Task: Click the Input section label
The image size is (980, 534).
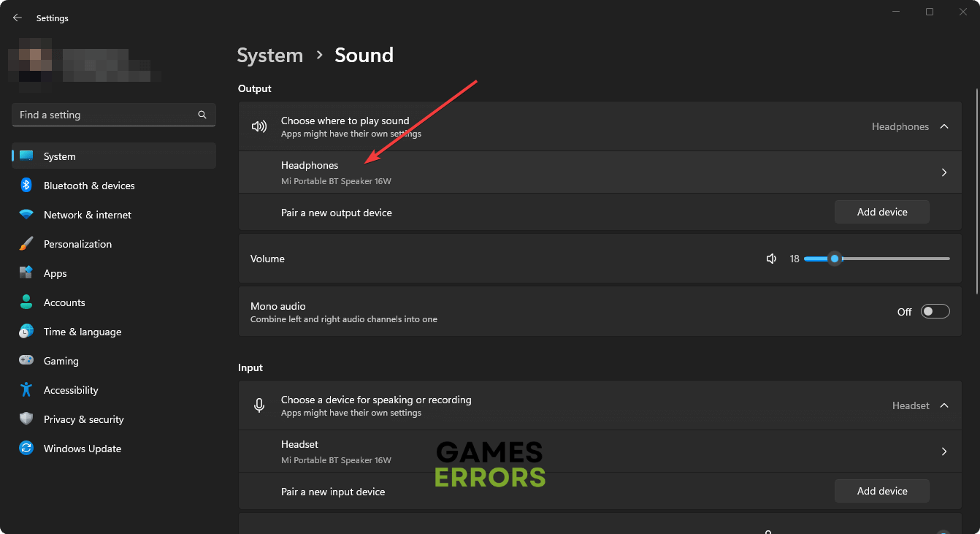Action: click(250, 367)
